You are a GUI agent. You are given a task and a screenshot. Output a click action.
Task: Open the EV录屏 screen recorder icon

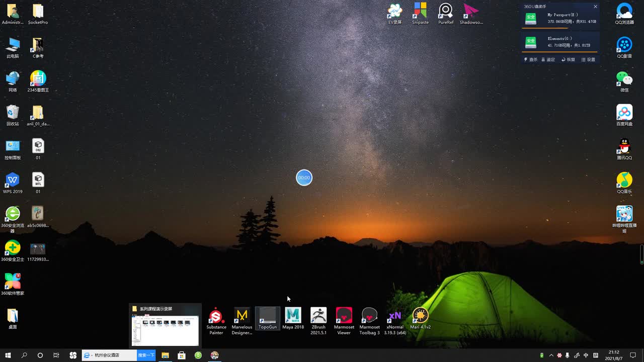[x=395, y=14]
